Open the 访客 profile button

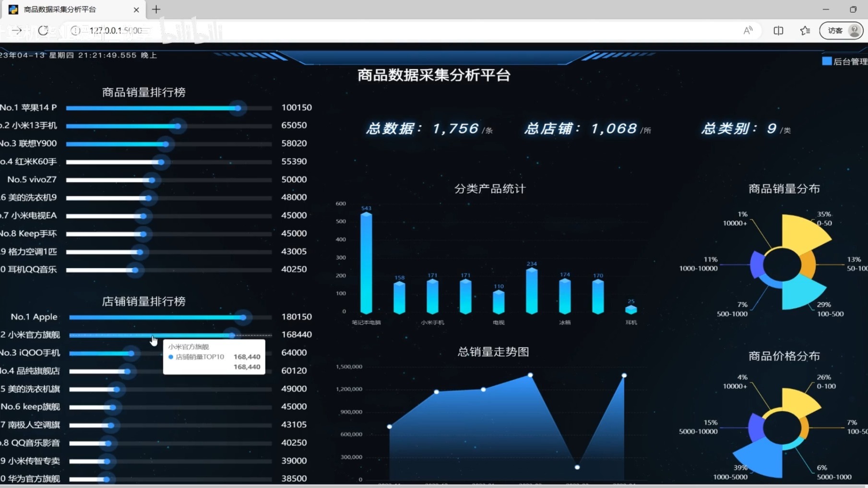click(x=842, y=31)
